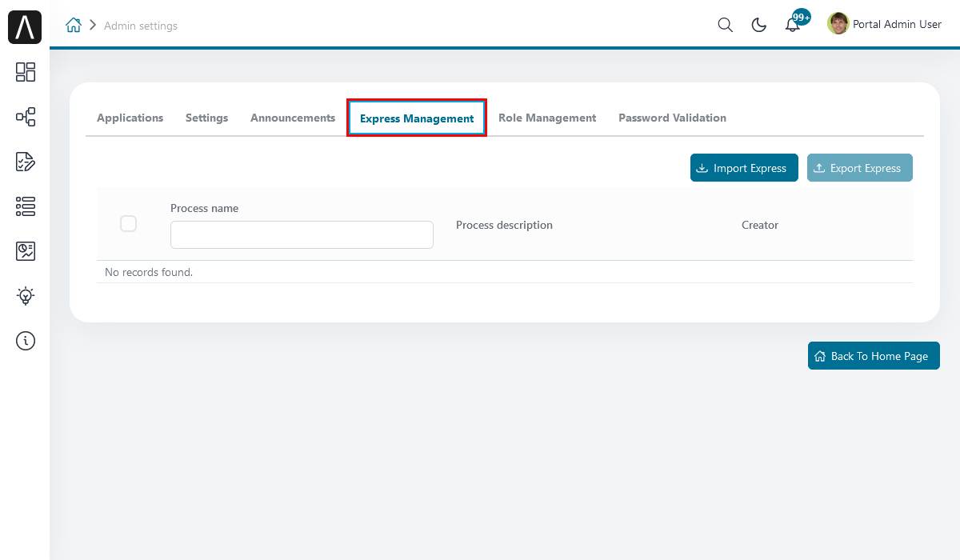Image resolution: width=960 pixels, height=560 pixels.
Task: Open the Statistics chart icon in sidebar
Action: (x=26, y=251)
